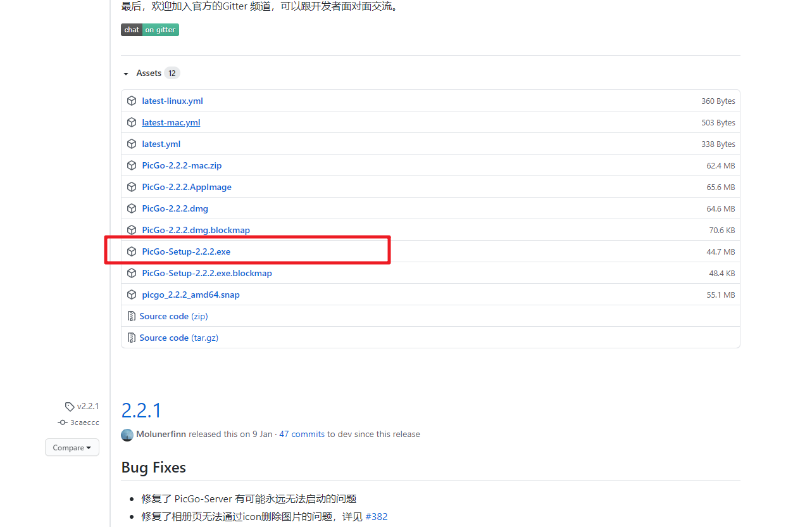Screen dimensions: 812x527
Task: Click the tag icon next to v2.2.1
Action: pyautogui.click(x=70, y=407)
